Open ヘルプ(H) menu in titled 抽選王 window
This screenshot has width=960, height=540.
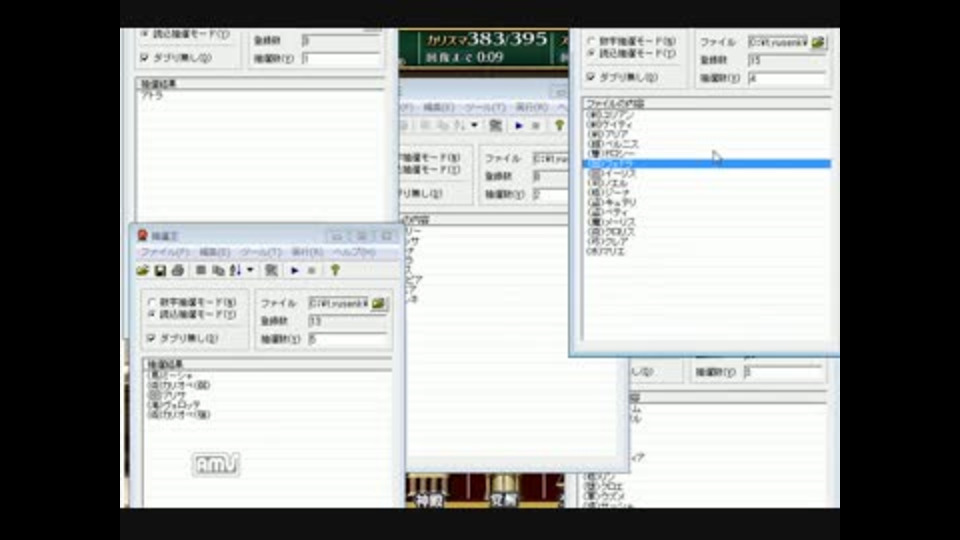pyautogui.click(x=354, y=252)
